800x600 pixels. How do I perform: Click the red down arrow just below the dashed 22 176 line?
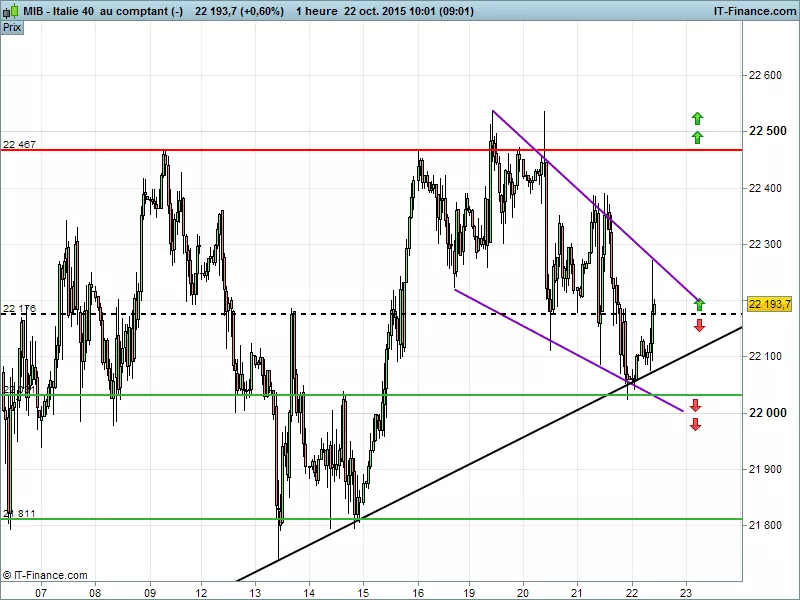point(699,326)
